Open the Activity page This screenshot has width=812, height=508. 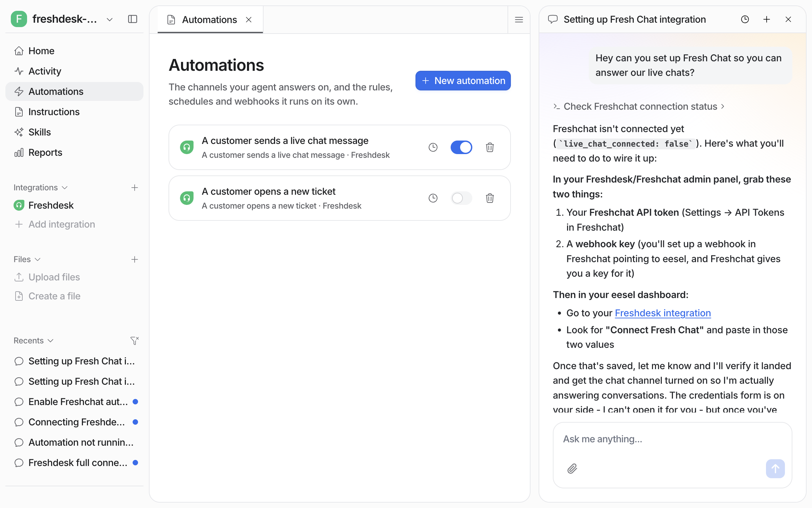[x=74, y=71]
